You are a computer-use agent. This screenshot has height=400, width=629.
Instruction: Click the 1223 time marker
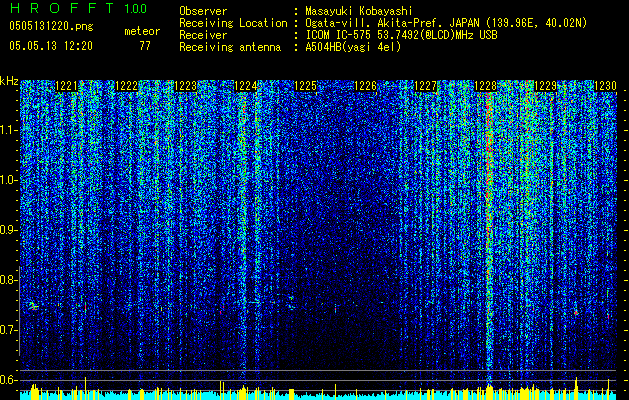coord(186,86)
